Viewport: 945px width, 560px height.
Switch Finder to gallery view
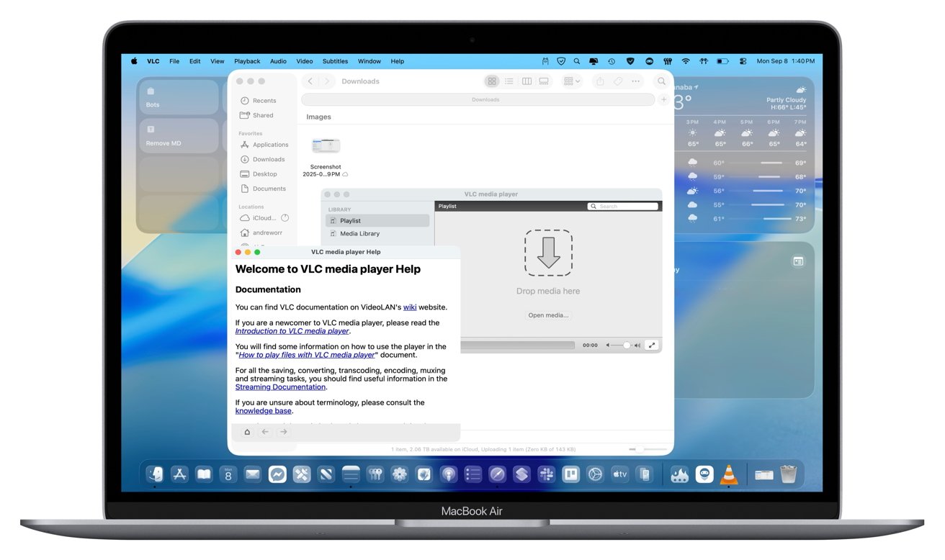coord(543,81)
